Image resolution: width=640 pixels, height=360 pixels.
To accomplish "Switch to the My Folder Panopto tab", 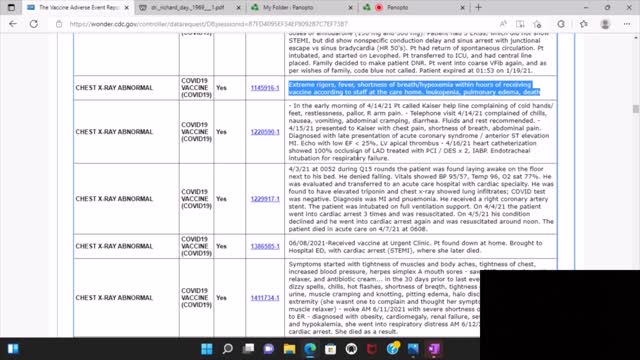I will [x=302, y=7].
